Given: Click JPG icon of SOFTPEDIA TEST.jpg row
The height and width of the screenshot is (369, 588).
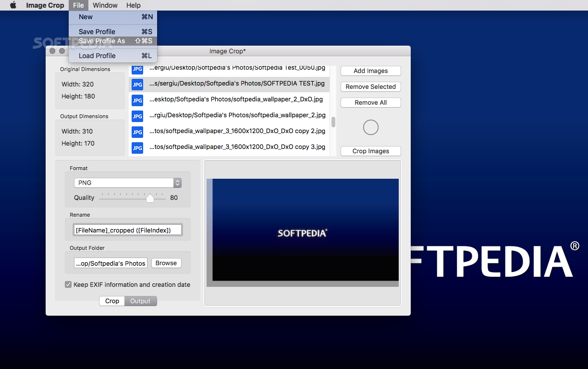Looking at the screenshot, I should click(x=137, y=85).
